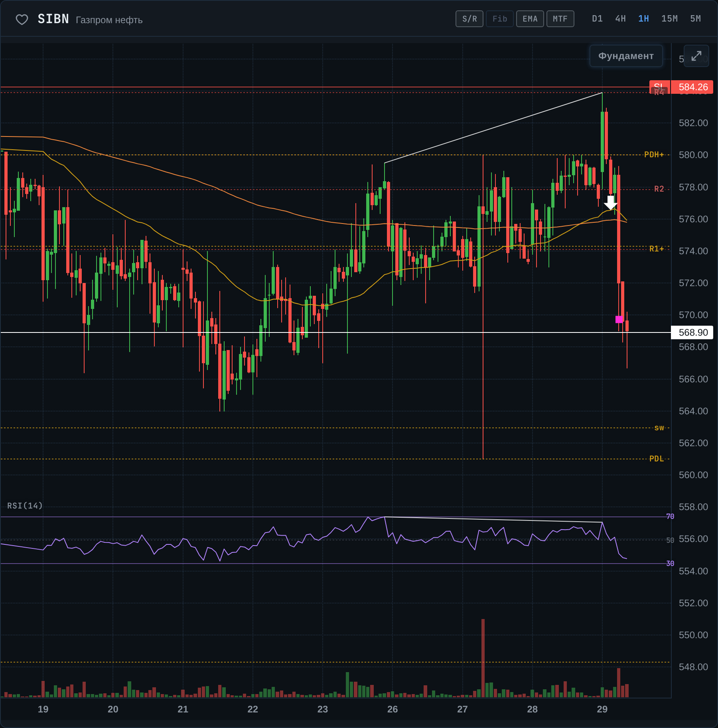
Task: Toggle the S/R levels overlay
Action: coord(469,19)
